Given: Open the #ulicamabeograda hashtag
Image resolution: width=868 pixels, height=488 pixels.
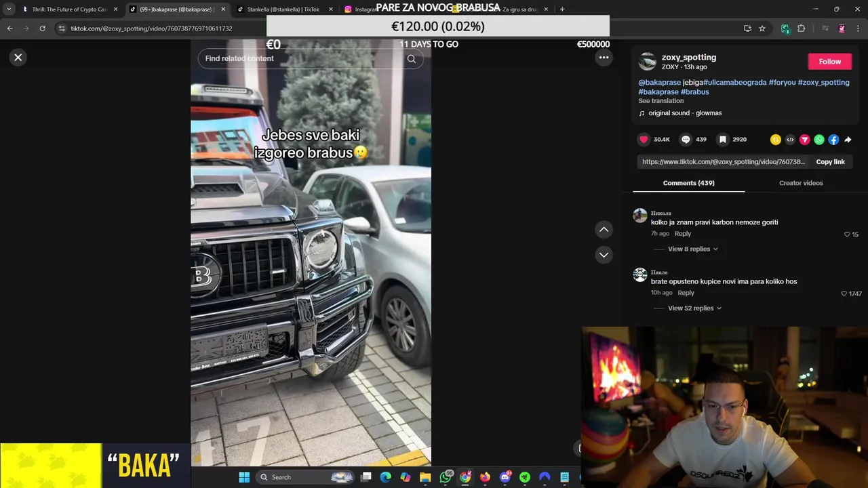Looking at the screenshot, I should [735, 83].
